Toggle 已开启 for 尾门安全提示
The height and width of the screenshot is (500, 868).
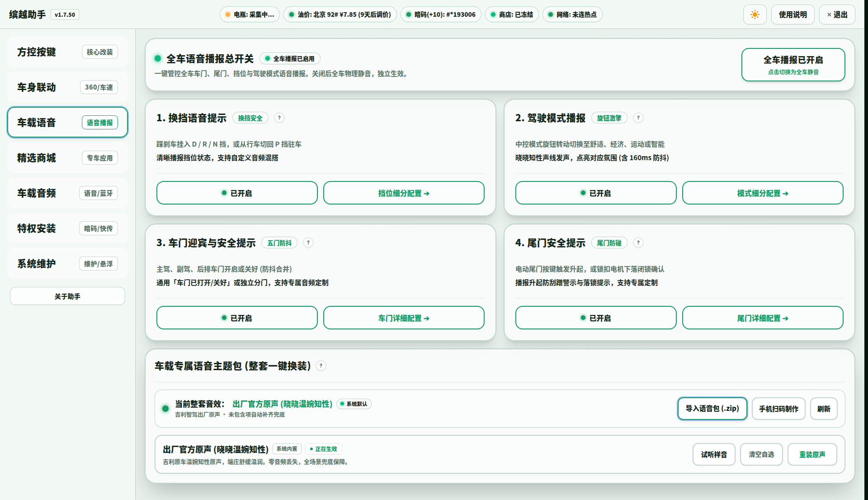596,318
